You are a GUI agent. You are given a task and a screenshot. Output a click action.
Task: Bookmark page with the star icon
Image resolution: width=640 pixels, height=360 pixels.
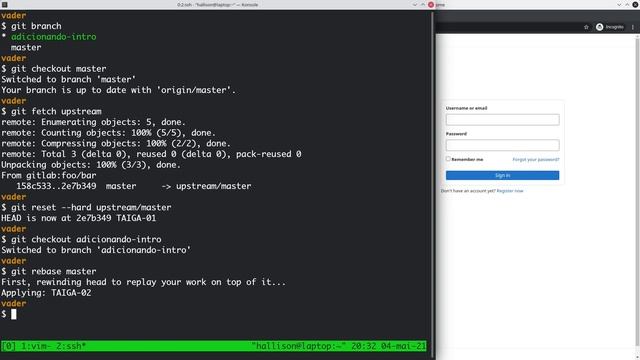[x=586, y=27]
